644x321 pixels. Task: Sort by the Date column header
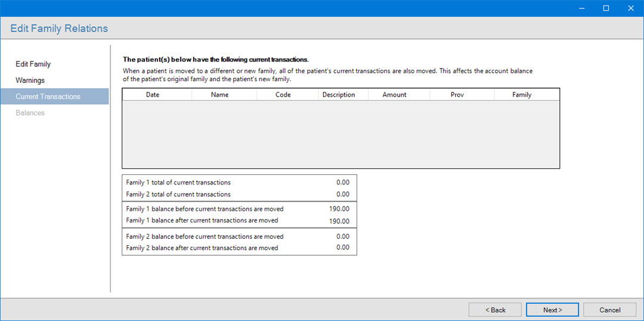pos(153,94)
